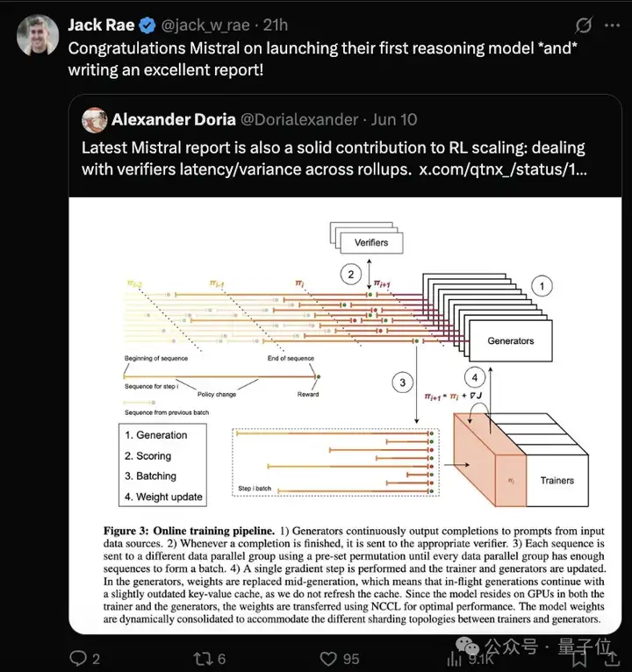Click the retweet arrows icon
632x672 pixels.
(202, 658)
